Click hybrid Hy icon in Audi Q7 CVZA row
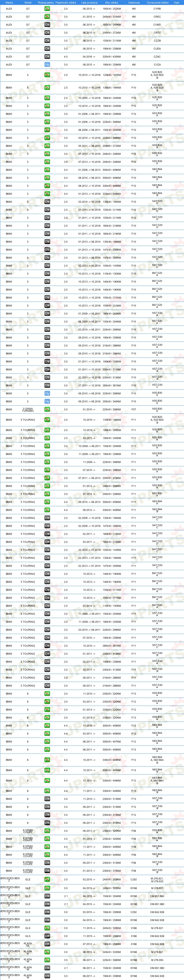 click(x=47, y=65)
